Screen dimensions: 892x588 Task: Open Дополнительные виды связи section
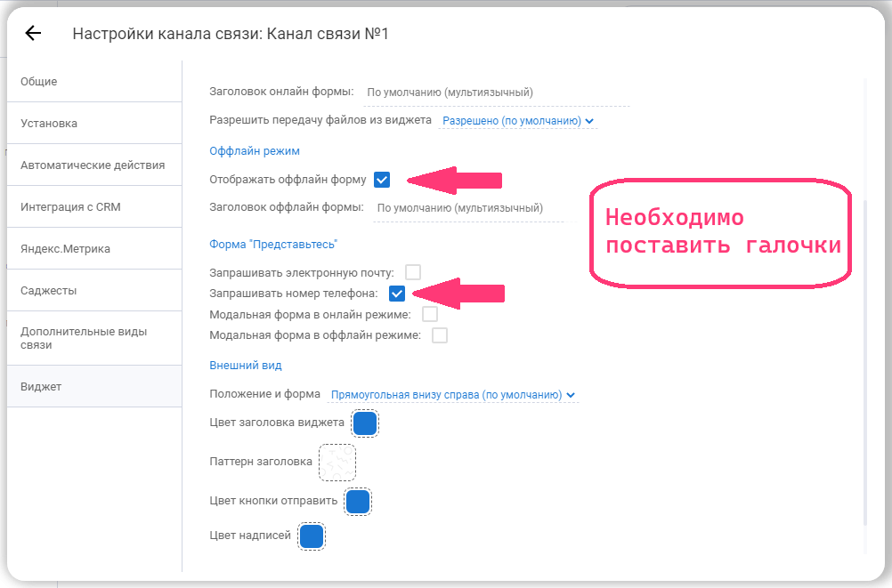(84, 338)
